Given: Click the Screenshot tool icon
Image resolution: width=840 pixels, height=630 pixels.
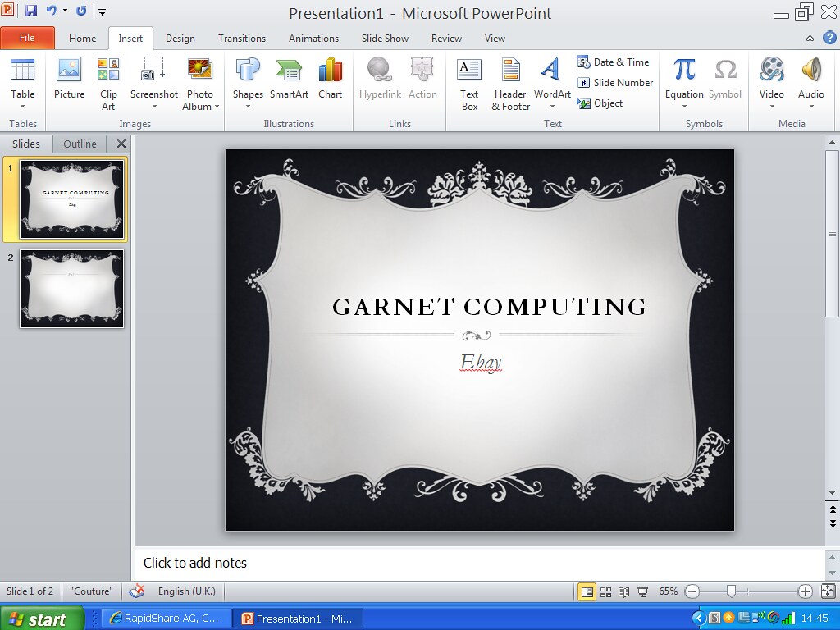Looking at the screenshot, I should pyautogui.click(x=153, y=71).
